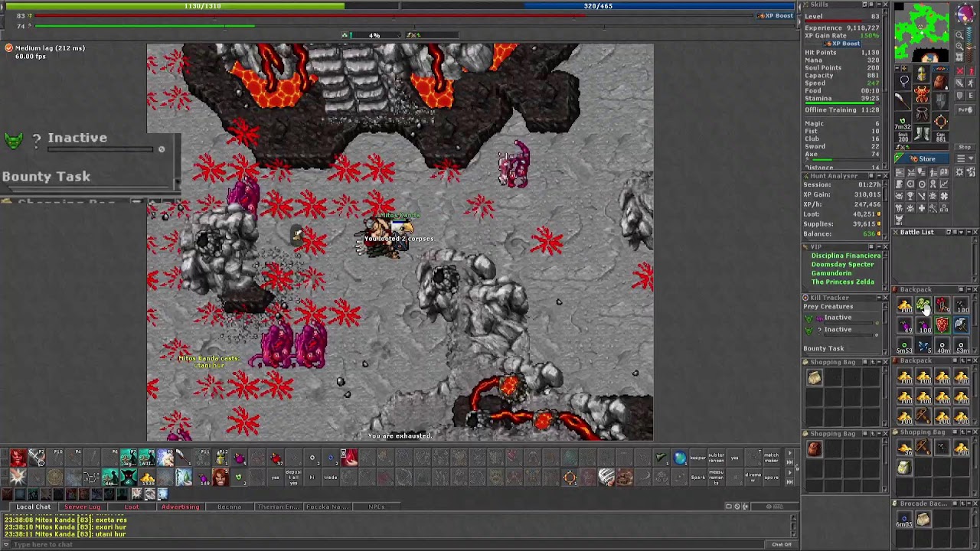Open the Becnna chat tab

point(229,507)
